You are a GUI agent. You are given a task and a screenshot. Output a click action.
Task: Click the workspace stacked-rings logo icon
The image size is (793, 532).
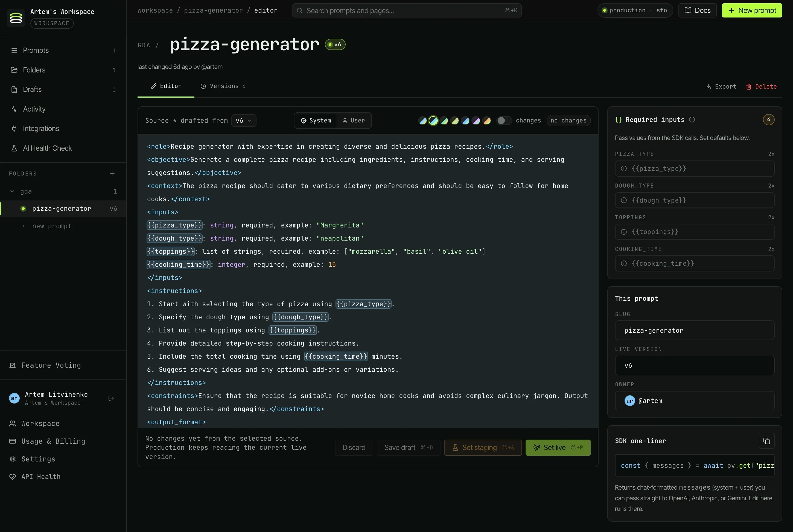pos(16,18)
